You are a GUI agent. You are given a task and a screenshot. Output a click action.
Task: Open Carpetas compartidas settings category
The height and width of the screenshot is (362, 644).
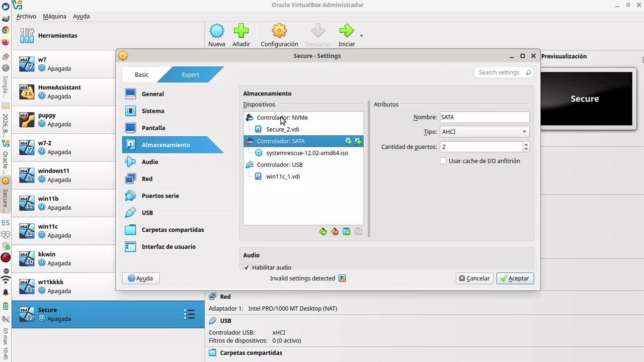point(173,230)
